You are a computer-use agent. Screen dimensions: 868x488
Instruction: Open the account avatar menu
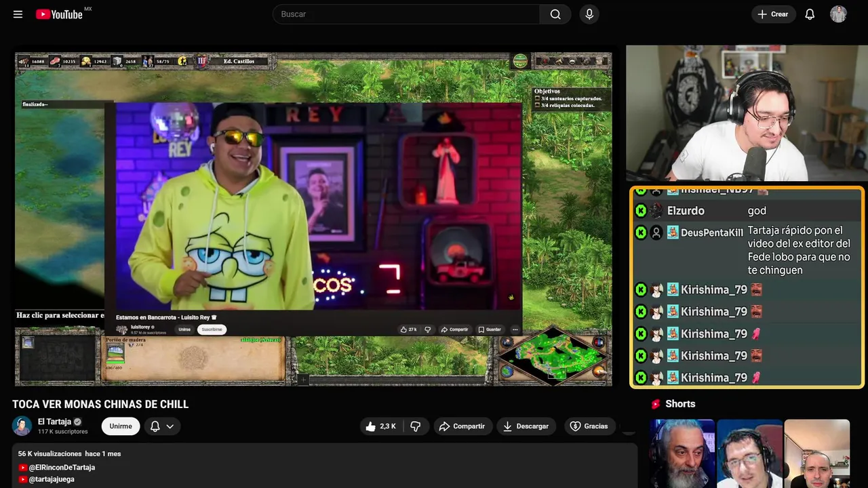pos(838,14)
